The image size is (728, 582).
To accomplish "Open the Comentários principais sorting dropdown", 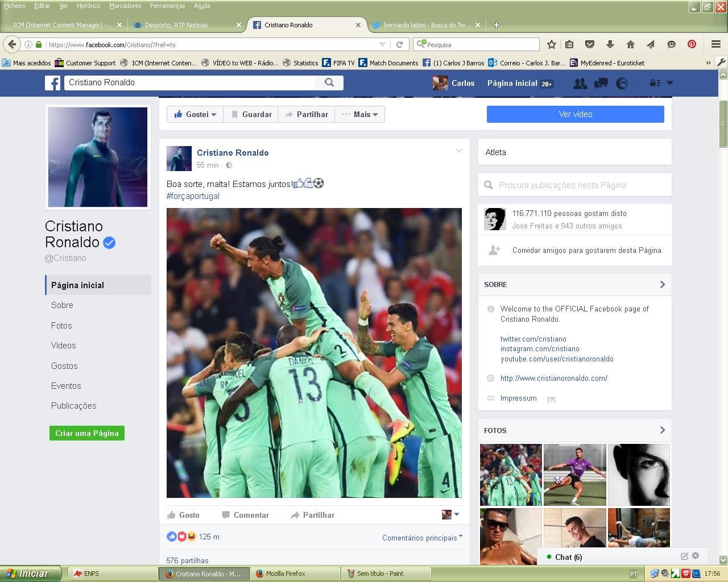I will (x=422, y=538).
